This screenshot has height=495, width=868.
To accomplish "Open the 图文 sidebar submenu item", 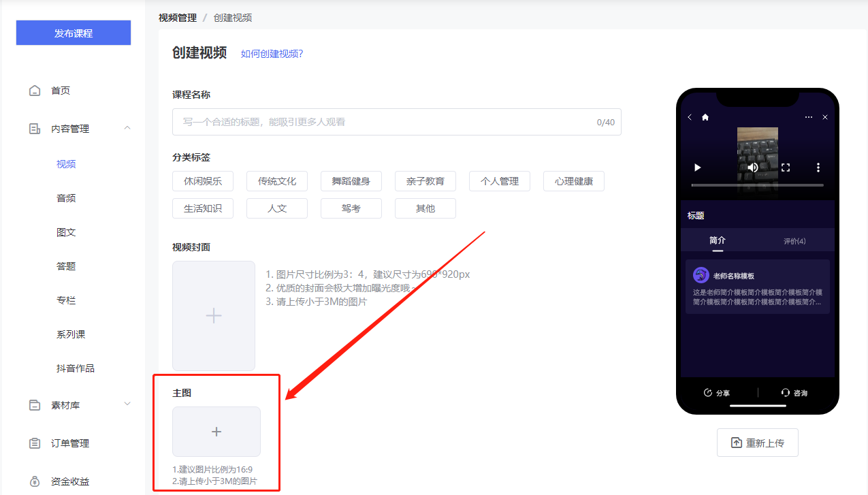I will (66, 232).
